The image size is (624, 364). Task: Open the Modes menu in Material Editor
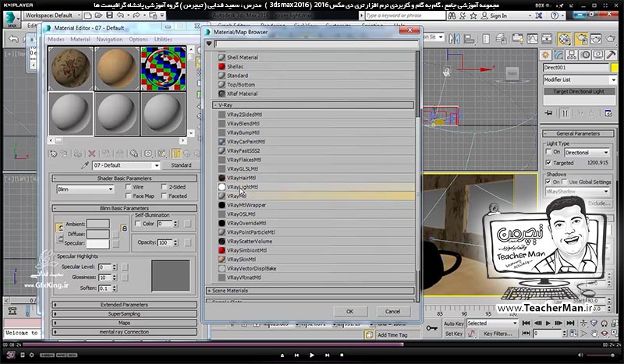pyautogui.click(x=55, y=40)
